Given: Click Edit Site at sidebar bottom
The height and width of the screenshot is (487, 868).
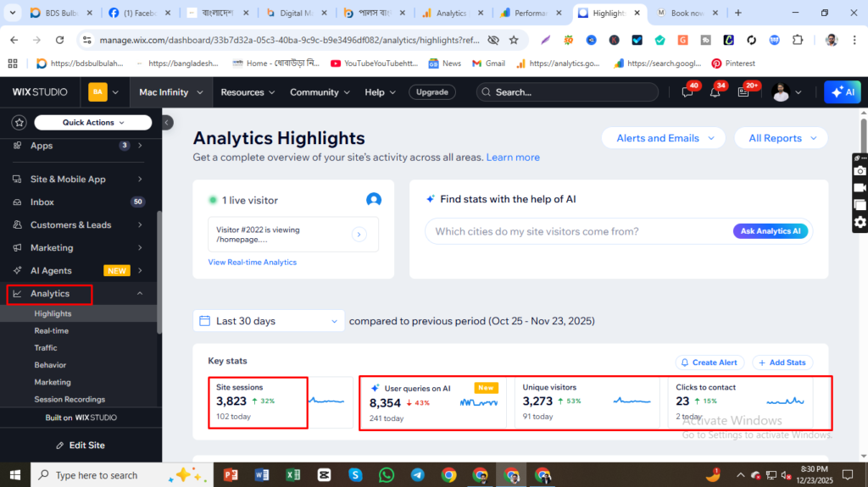Looking at the screenshot, I should click(81, 445).
